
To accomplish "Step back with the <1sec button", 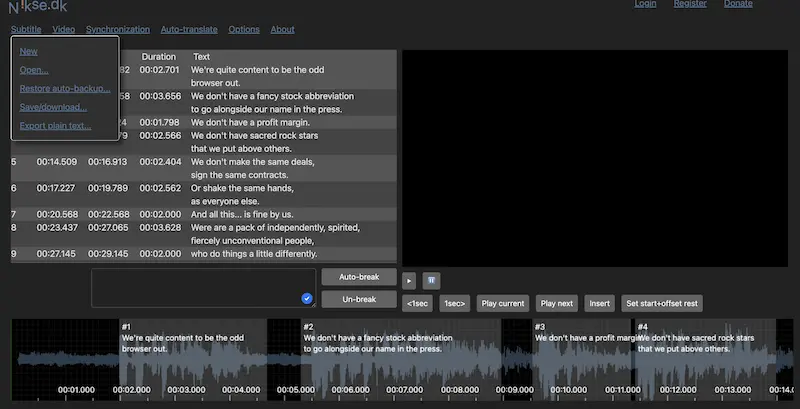I will tap(419, 303).
